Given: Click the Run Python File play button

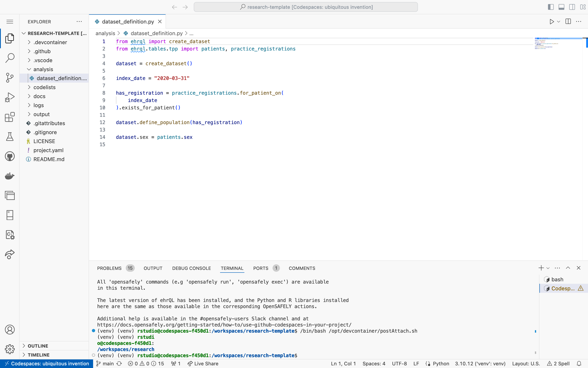Looking at the screenshot, I should [551, 22].
